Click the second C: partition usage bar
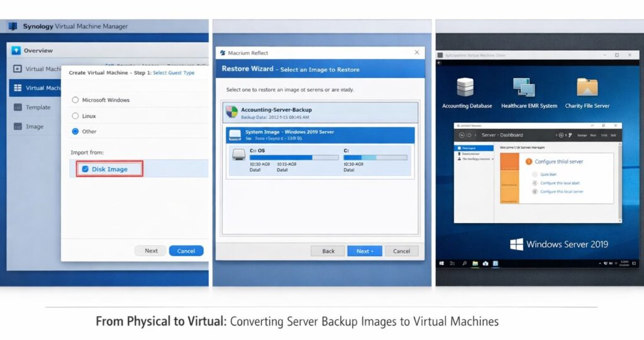Image resolution: width=644 pixels, height=340 pixels. click(x=375, y=158)
